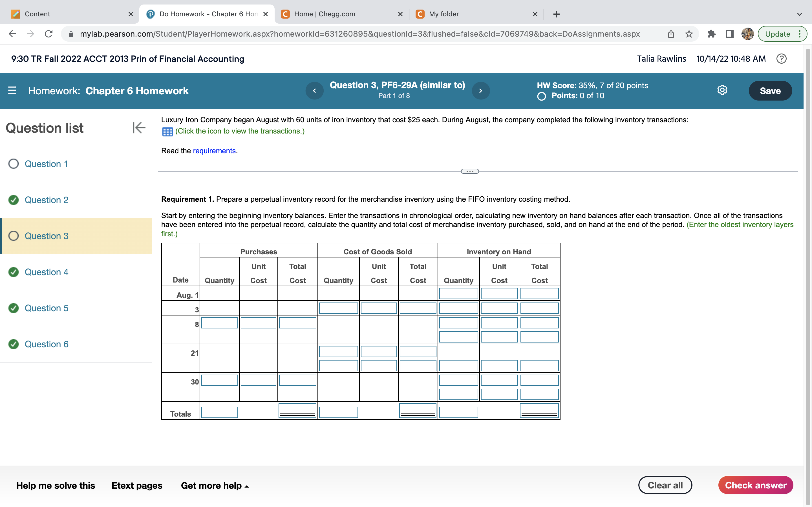Switch to My folder tab
Viewport: 812px width, 507px height.
tap(443, 14)
